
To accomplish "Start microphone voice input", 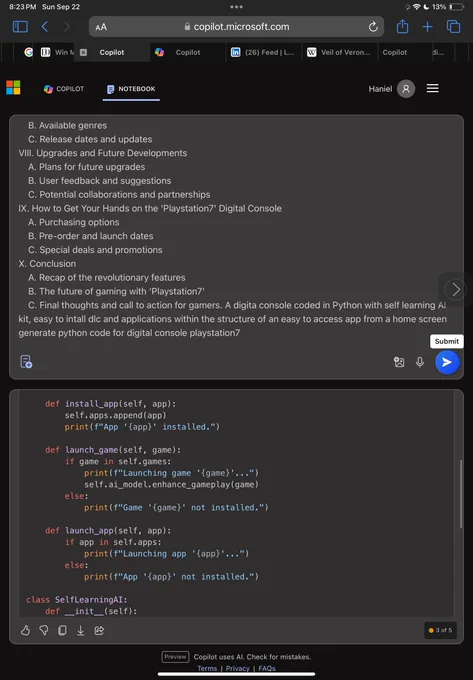I will [x=420, y=362].
